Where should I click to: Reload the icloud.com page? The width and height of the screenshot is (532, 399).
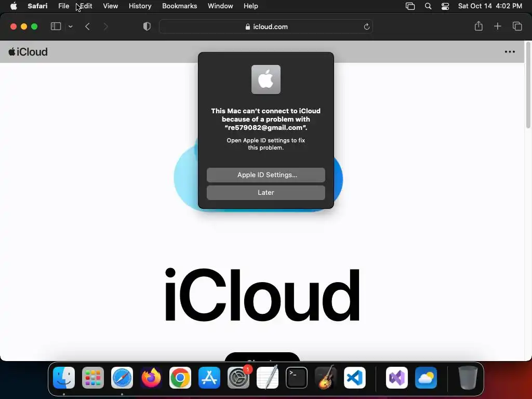[x=366, y=26]
